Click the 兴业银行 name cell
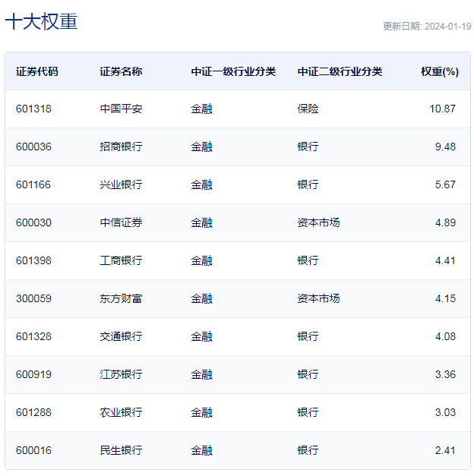The width and height of the screenshot is (474, 476). (121, 184)
